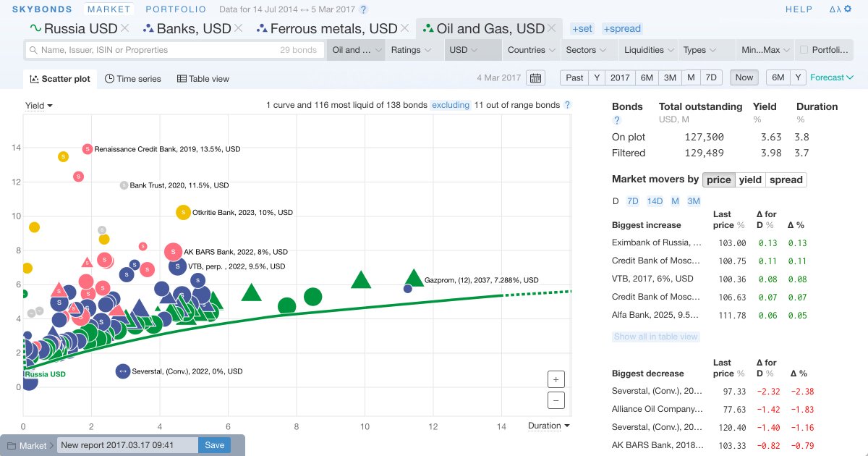The height and width of the screenshot is (456, 868).
Task: Click the calendar date picker icon
Action: pos(536,77)
